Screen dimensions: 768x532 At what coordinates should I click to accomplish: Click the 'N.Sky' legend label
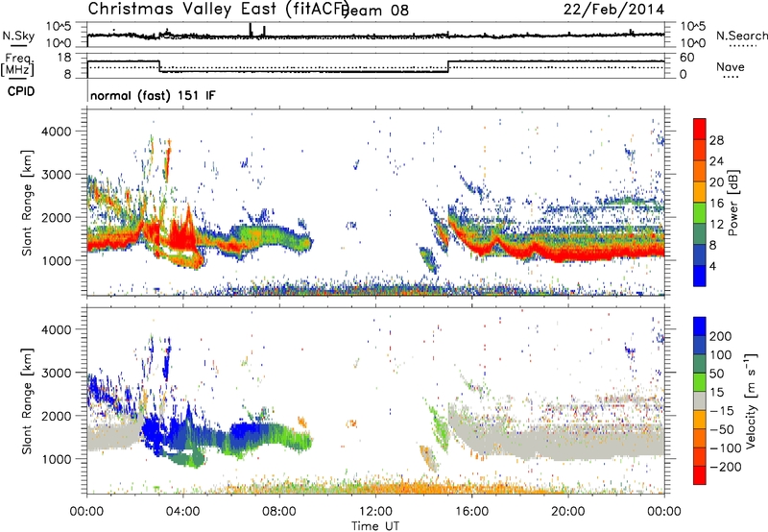click(x=18, y=36)
